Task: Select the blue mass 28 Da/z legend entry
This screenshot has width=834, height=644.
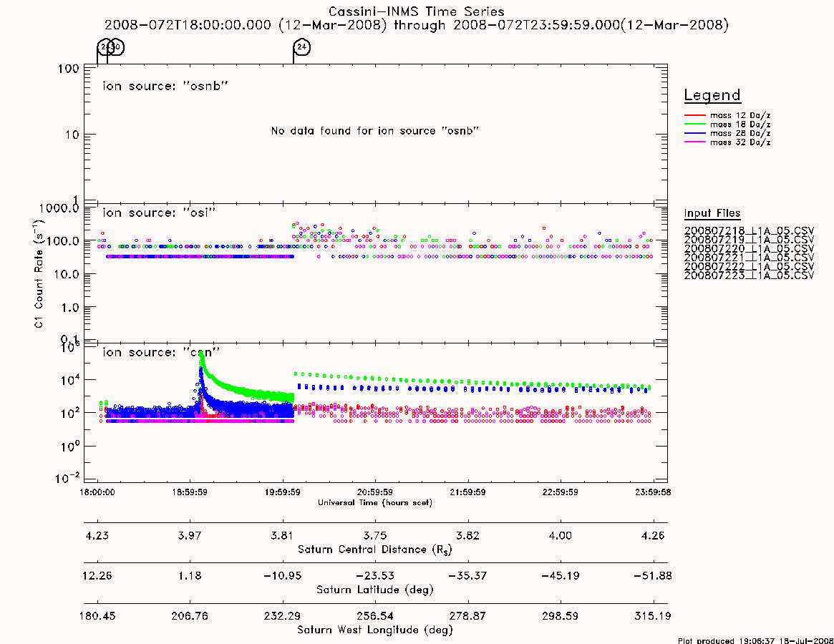Action: (727, 134)
